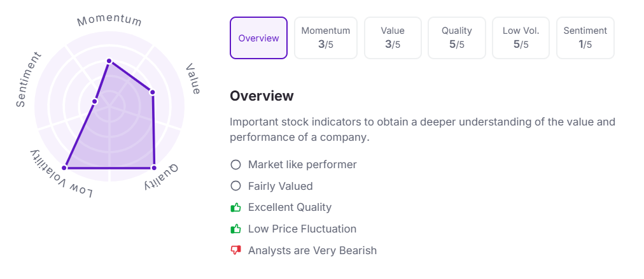Screen dimensions: 644x279
Task: Click the circle icon beside Fairly Valued
Action: click(235, 186)
